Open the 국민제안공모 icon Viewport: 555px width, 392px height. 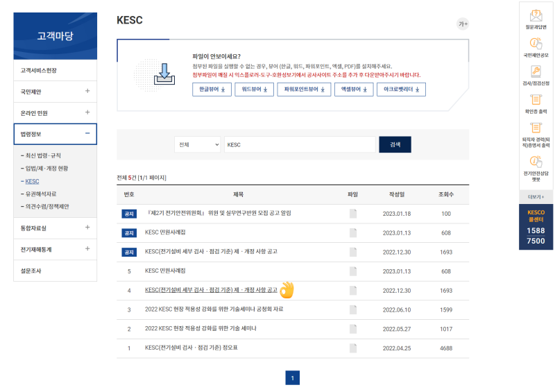536,44
